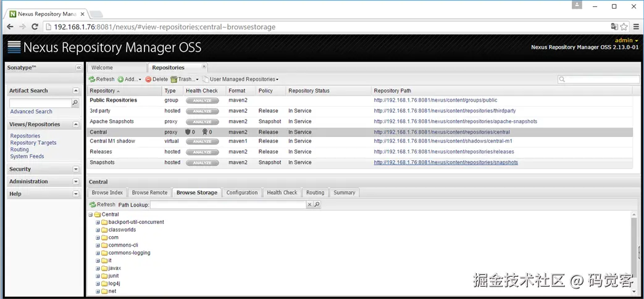Open the Advanced Search link
This screenshot has height=299, width=644.
point(31,112)
